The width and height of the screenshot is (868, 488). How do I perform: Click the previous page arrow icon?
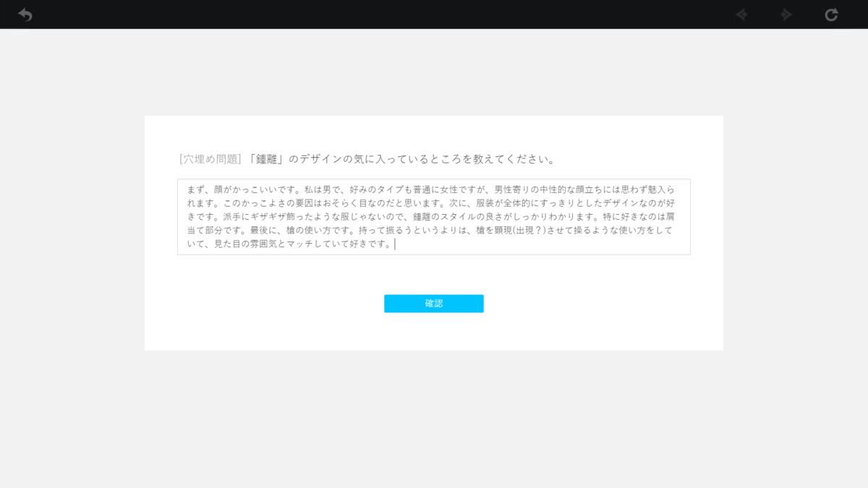[x=741, y=14]
